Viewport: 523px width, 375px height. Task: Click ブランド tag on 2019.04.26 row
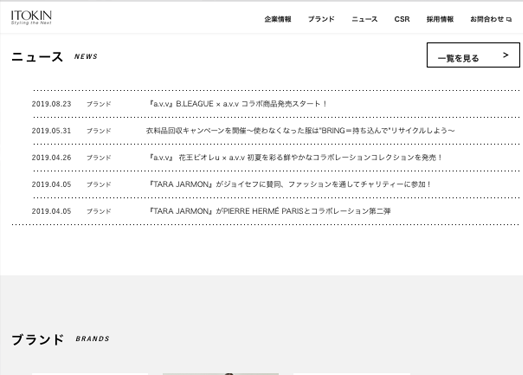99,157
